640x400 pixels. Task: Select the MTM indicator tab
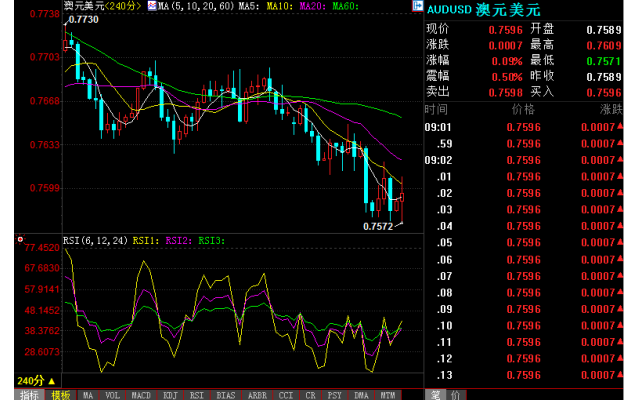[388, 395]
